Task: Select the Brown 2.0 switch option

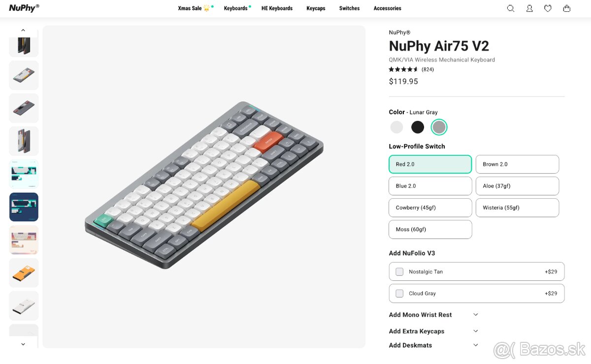Action: tap(517, 164)
